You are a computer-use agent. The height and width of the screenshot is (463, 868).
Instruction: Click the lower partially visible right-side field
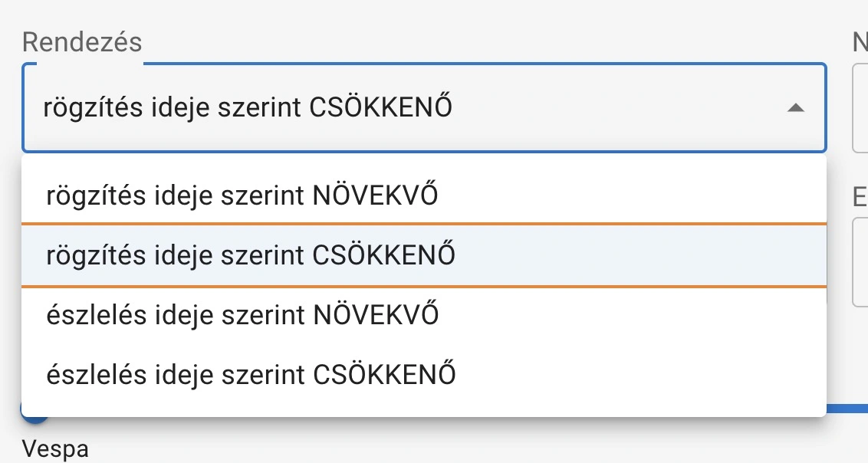tap(860, 261)
